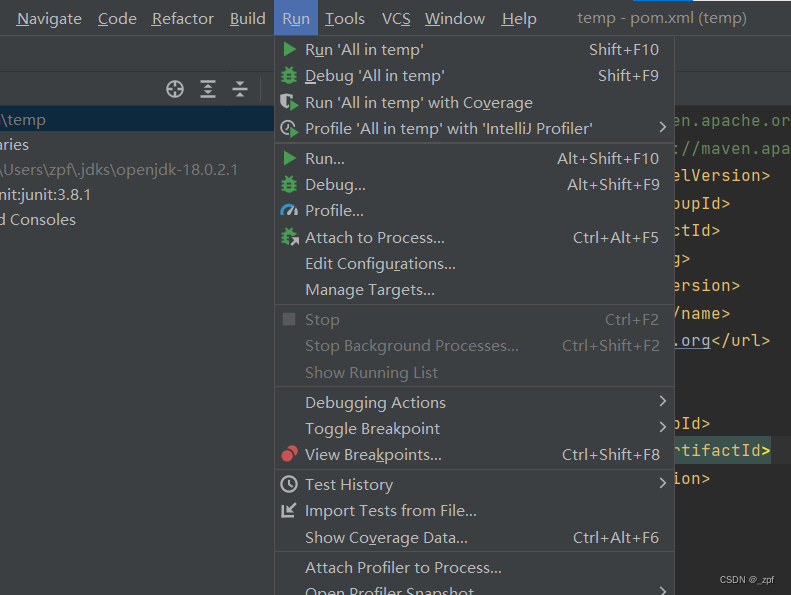Click the .org URL link in editor
Image resolution: width=791 pixels, height=595 pixels.
click(x=693, y=341)
